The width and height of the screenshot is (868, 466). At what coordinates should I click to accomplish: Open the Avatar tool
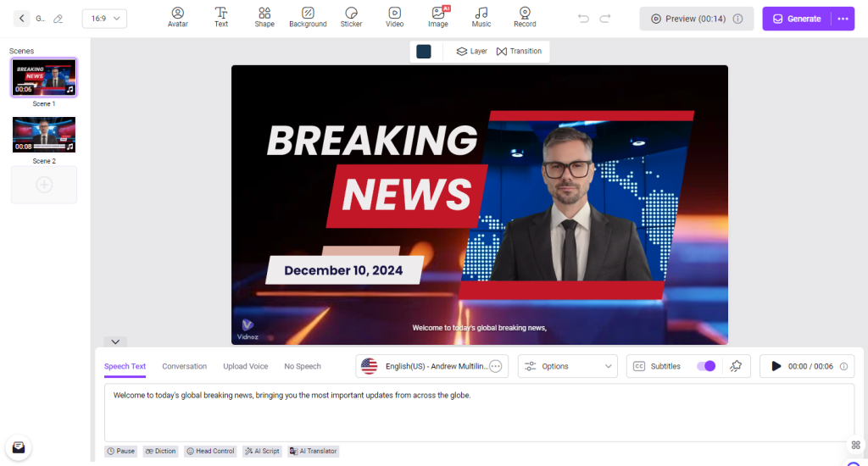[x=177, y=18]
